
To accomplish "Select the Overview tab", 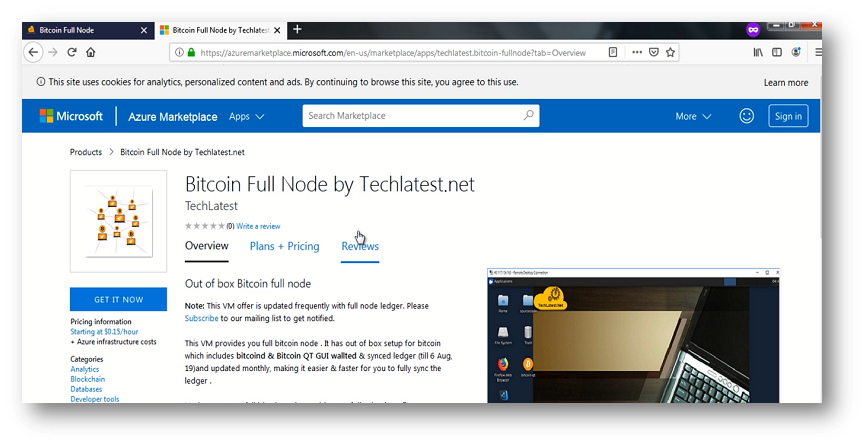I will coord(207,246).
